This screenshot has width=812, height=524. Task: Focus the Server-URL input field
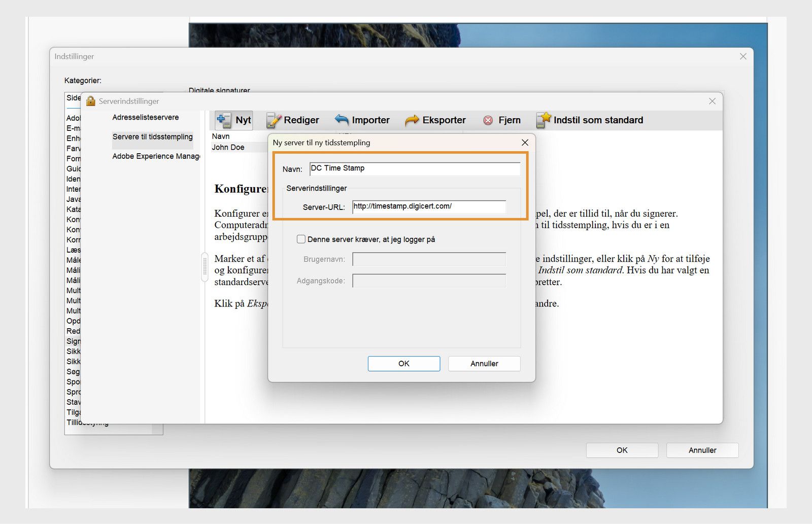click(428, 206)
